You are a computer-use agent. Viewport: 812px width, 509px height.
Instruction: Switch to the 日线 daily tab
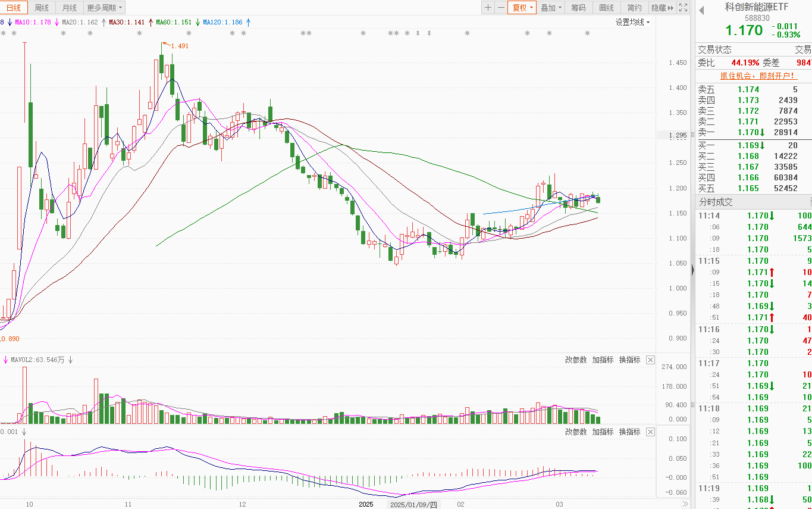13,8
